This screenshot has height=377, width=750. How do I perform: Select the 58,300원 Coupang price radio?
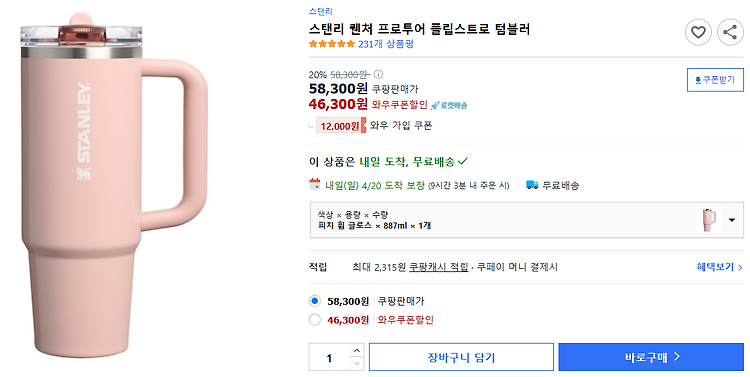coord(315,301)
